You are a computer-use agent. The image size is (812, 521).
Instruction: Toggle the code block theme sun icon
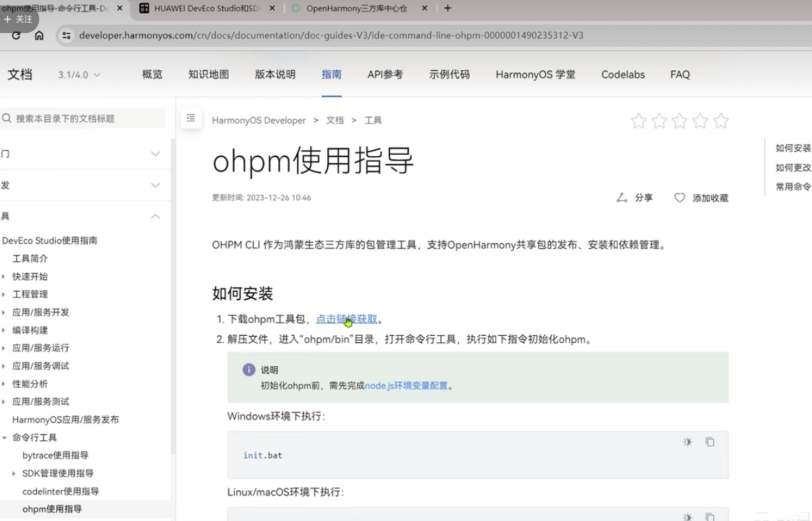tap(687, 442)
